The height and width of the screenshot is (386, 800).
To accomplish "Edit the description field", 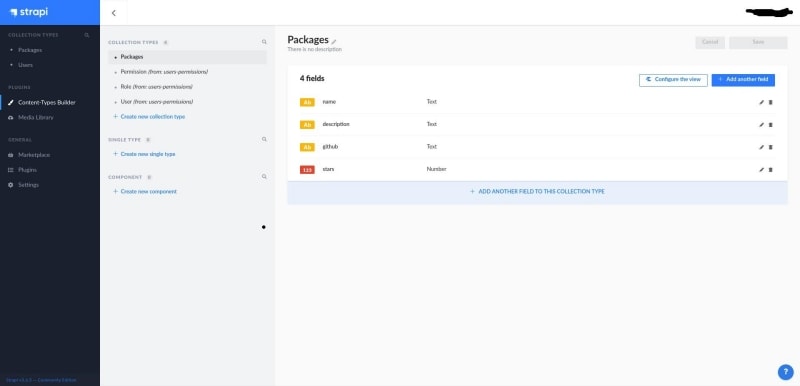I will click(x=761, y=124).
